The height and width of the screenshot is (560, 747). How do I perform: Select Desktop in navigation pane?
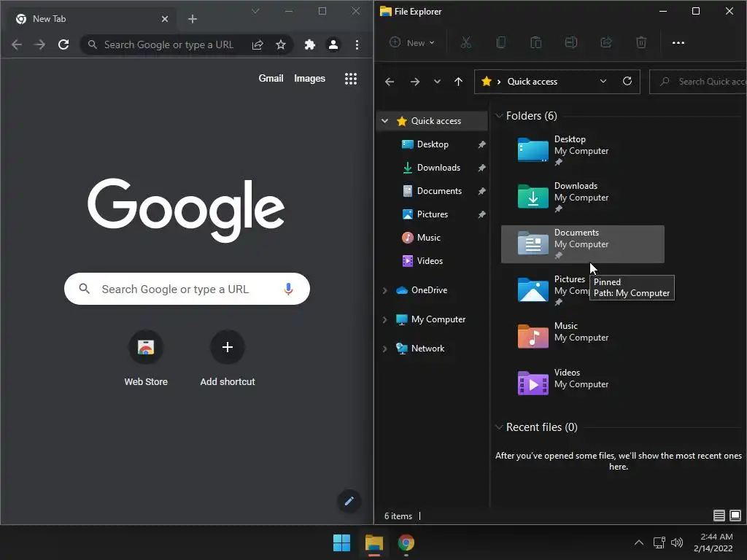(x=433, y=144)
